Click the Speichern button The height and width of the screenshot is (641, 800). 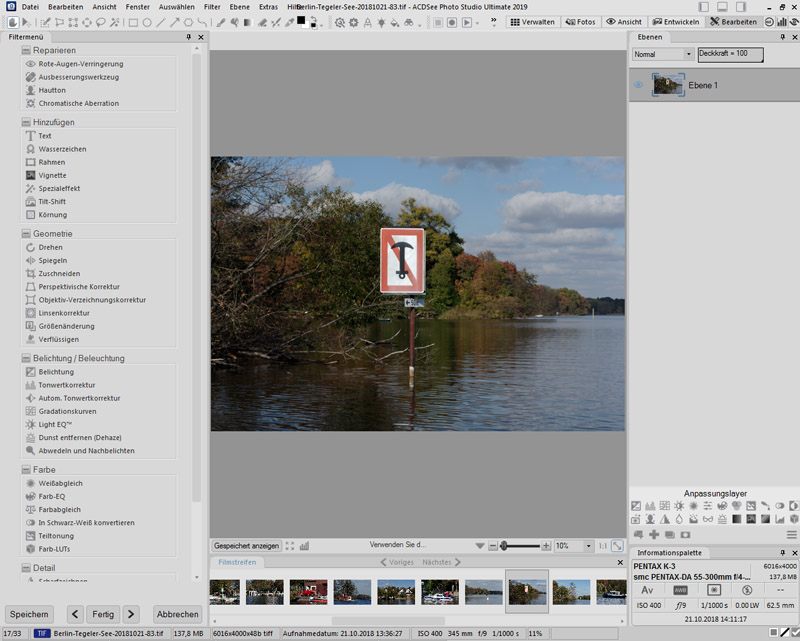pyautogui.click(x=29, y=614)
